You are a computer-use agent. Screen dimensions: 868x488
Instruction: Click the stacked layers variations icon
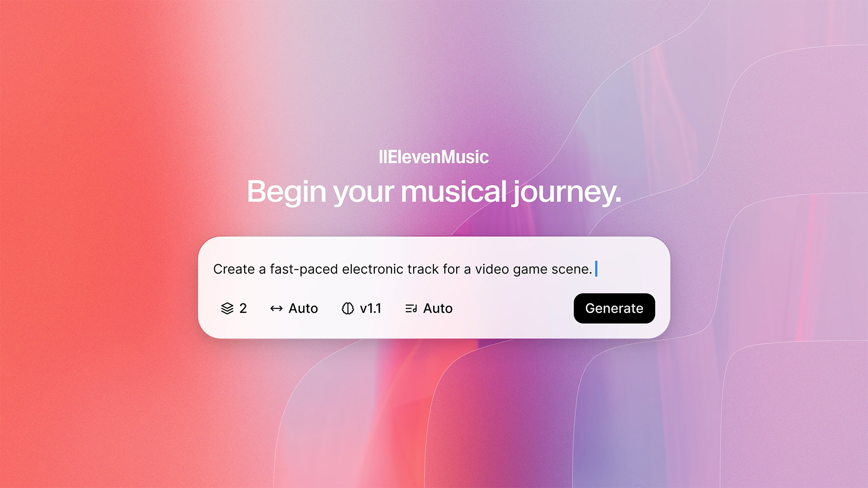227,308
